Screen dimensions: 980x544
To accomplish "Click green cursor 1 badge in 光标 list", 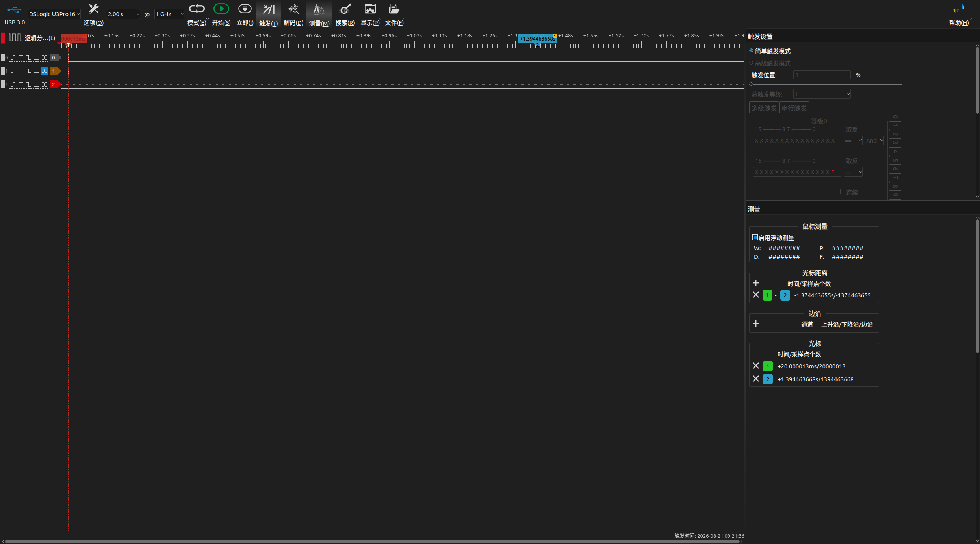I will pyautogui.click(x=768, y=366).
